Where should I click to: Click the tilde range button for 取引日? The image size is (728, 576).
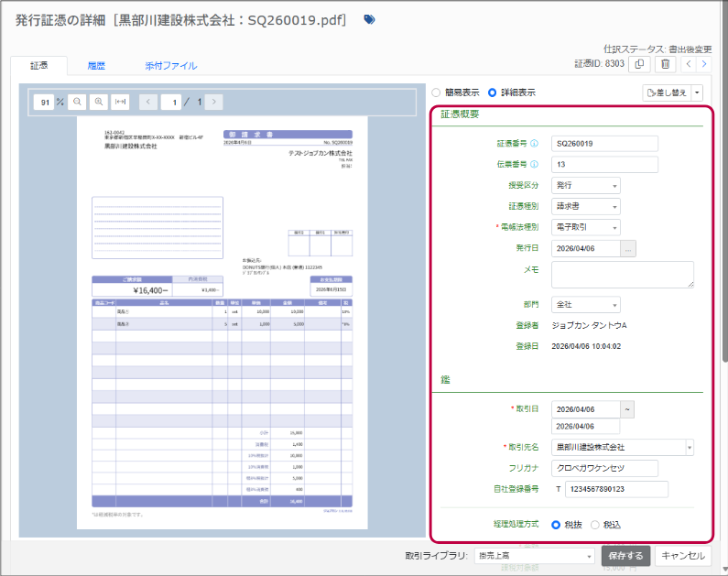tap(627, 409)
